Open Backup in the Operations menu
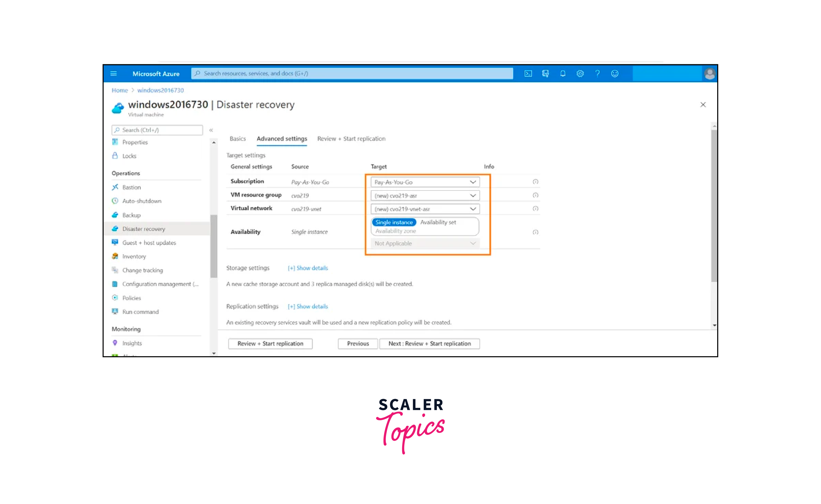821x504 pixels. (x=131, y=215)
